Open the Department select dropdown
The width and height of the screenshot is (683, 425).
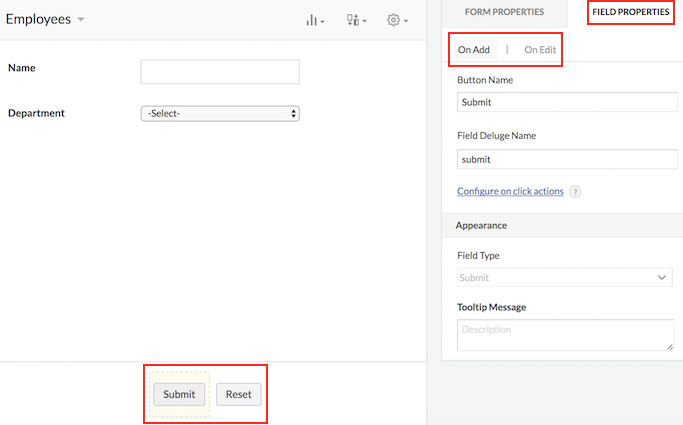220,114
